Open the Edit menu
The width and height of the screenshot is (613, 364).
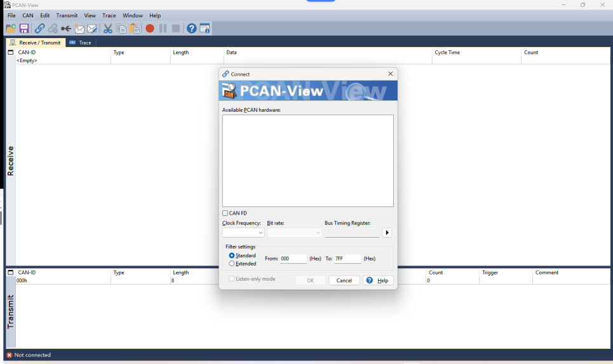tap(45, 15)
